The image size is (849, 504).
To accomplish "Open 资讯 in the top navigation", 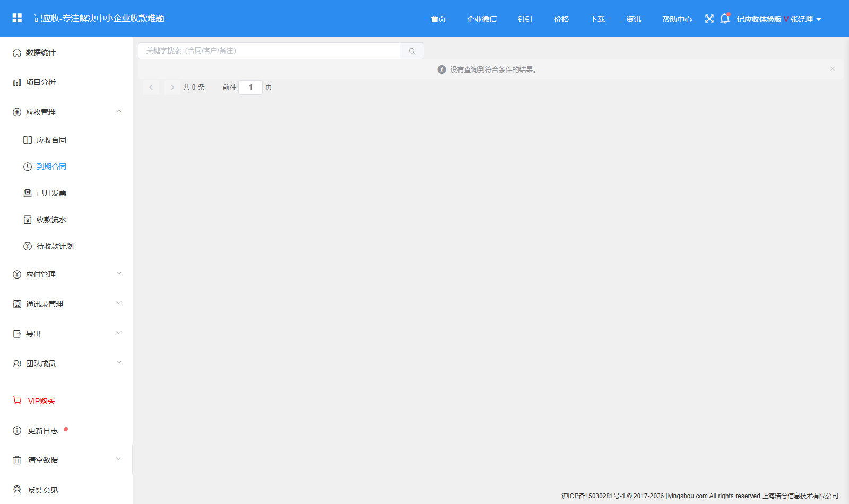I will click(x=634, y=19).
